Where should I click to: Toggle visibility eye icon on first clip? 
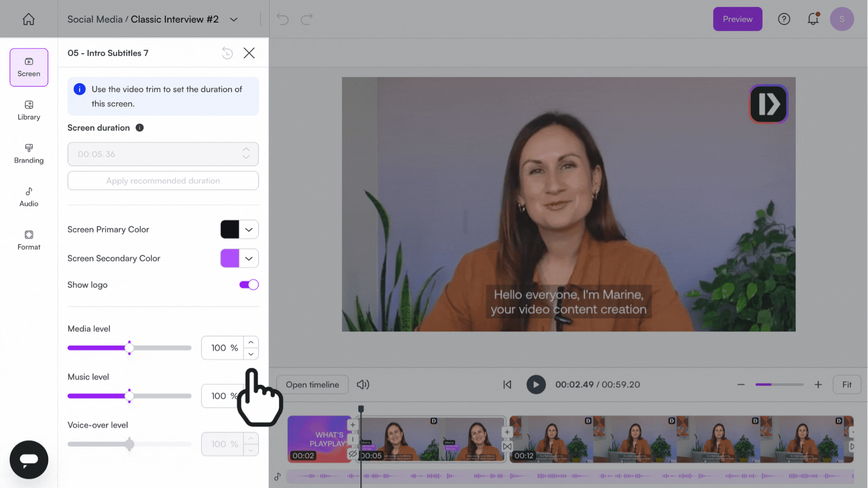pyautogui.click(x=353, y=454)
